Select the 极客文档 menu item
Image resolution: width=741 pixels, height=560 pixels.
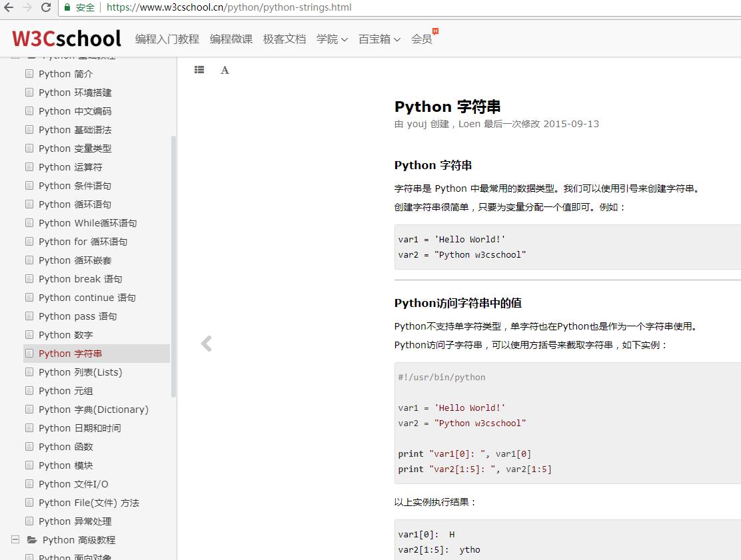284,39
